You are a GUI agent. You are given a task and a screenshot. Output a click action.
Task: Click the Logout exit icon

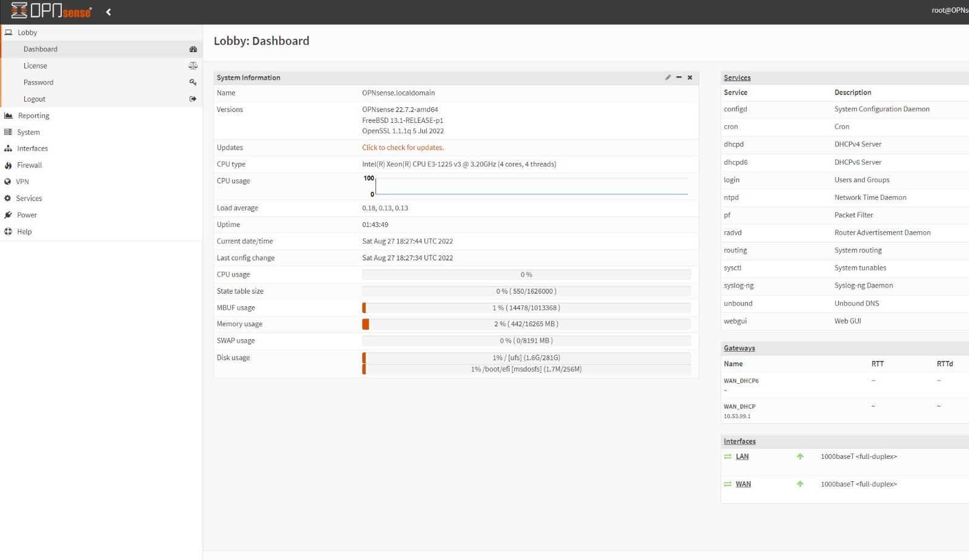(x=193, y=99)
